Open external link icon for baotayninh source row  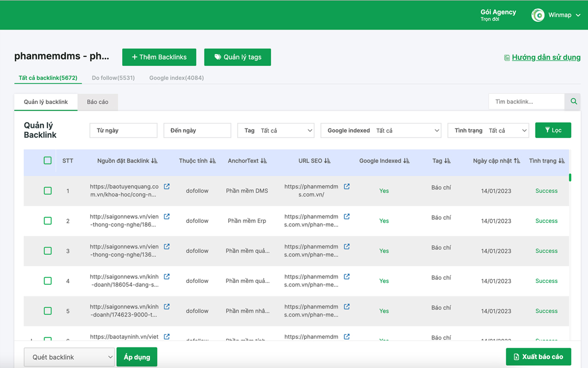pos(167,337)
